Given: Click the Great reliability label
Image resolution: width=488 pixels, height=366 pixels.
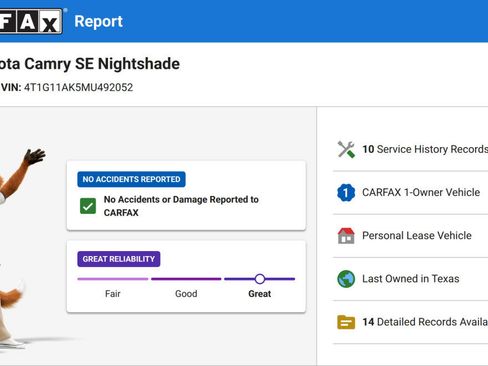Looking at the screenshot, I should point(260,294).
